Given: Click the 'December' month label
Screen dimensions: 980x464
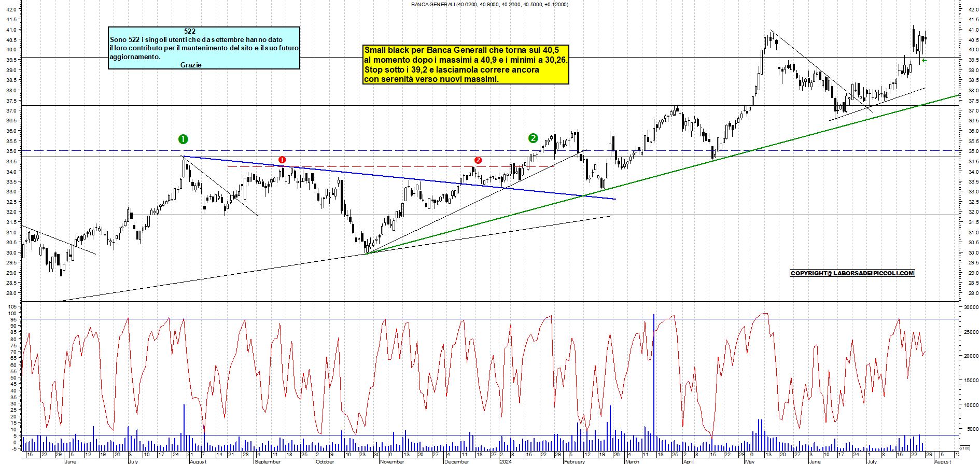Looking at the screenshot, I should point(457,461).
